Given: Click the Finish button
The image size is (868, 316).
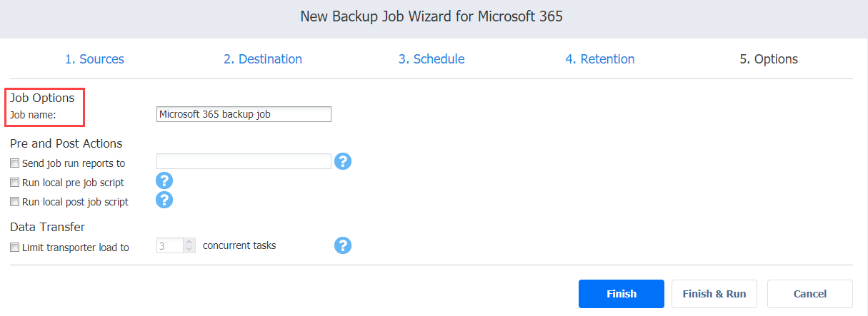Looking at the screenshot, I should [x=622, y=294].
